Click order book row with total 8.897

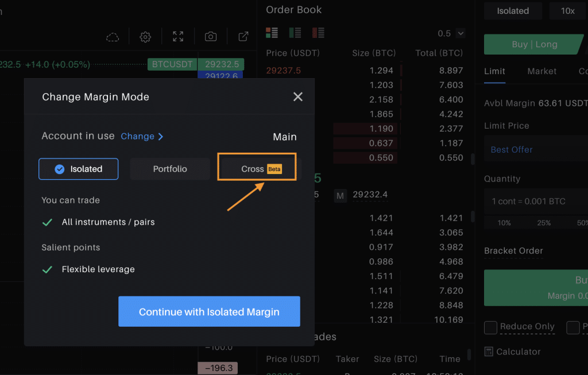[x=365, y=71]
